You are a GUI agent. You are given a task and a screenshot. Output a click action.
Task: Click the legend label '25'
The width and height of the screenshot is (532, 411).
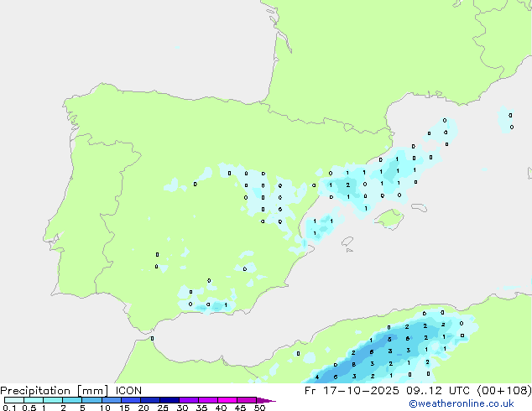click(x=163, y=408)
